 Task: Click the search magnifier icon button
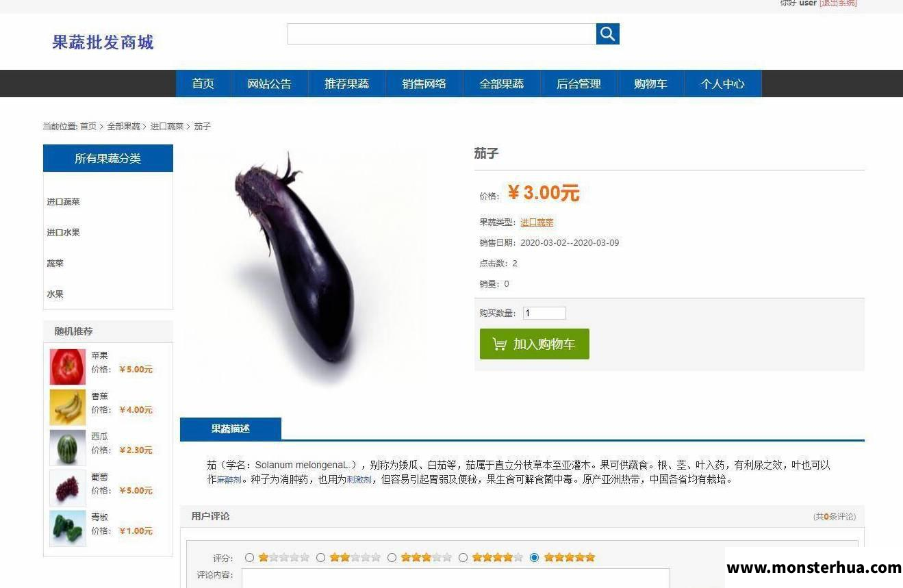(x=607, y=34)
